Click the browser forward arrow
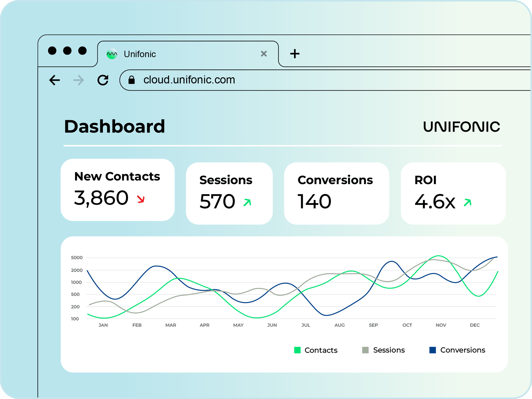 click(78, 80)
